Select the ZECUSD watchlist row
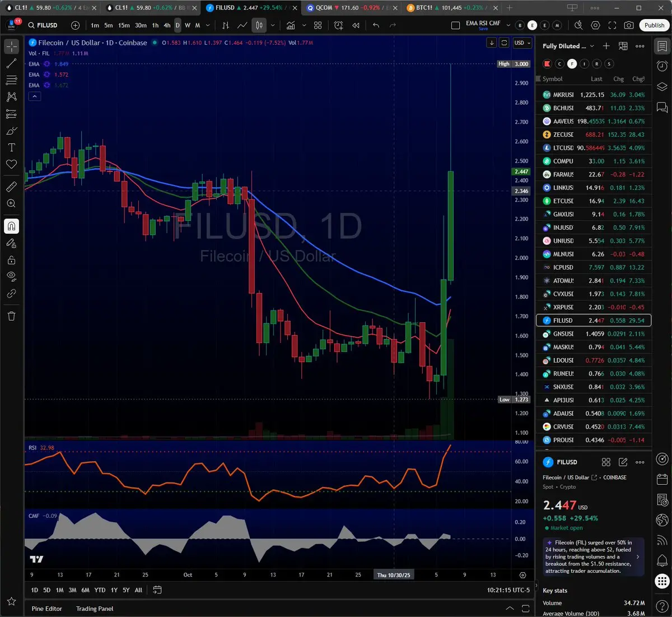 [594, 134]
